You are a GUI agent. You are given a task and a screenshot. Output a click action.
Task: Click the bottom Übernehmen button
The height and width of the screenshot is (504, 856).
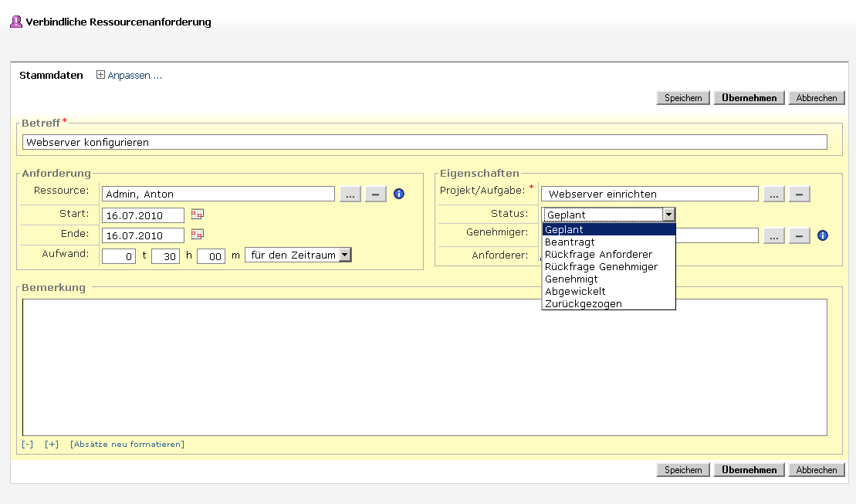(749, 469)
